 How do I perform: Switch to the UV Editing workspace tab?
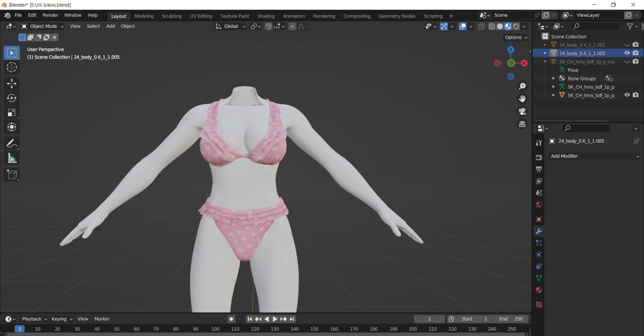(x=201, y=16)
